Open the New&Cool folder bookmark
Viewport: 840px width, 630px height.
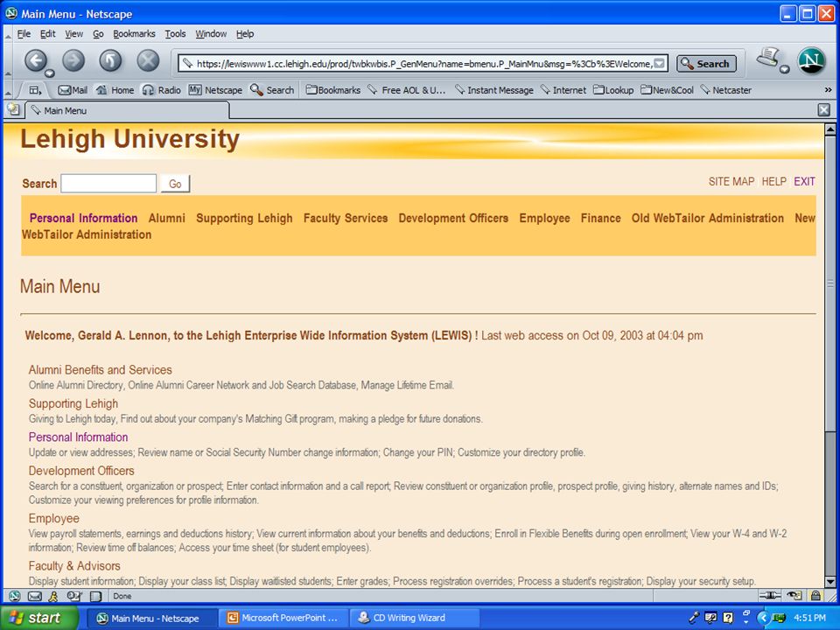[667, 90]
